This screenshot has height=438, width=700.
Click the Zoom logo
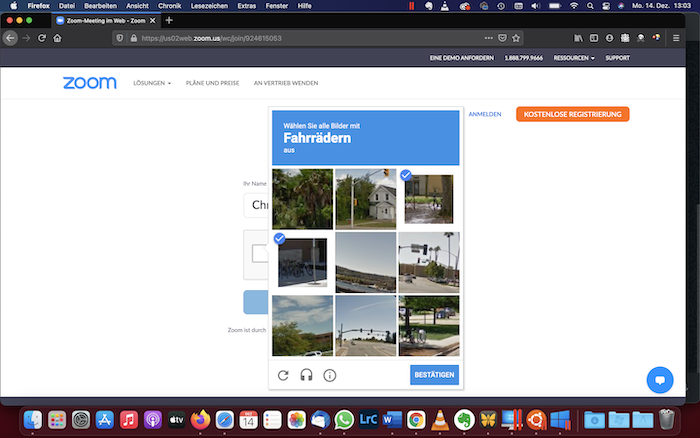[89, 83]
